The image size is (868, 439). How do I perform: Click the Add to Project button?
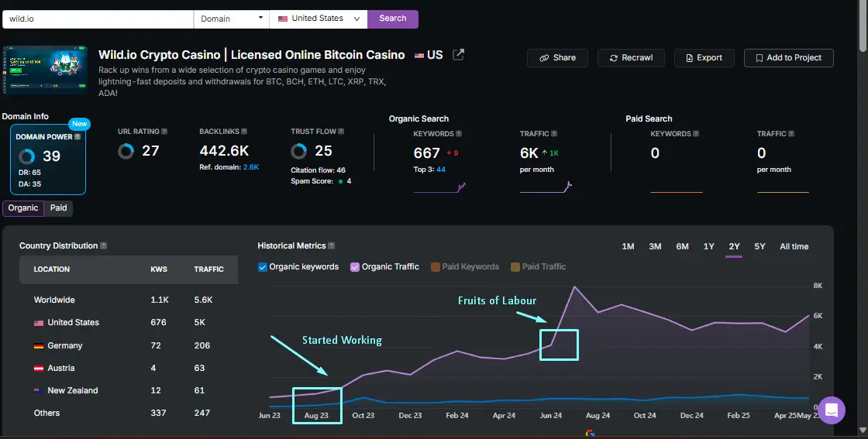point(789,58)
